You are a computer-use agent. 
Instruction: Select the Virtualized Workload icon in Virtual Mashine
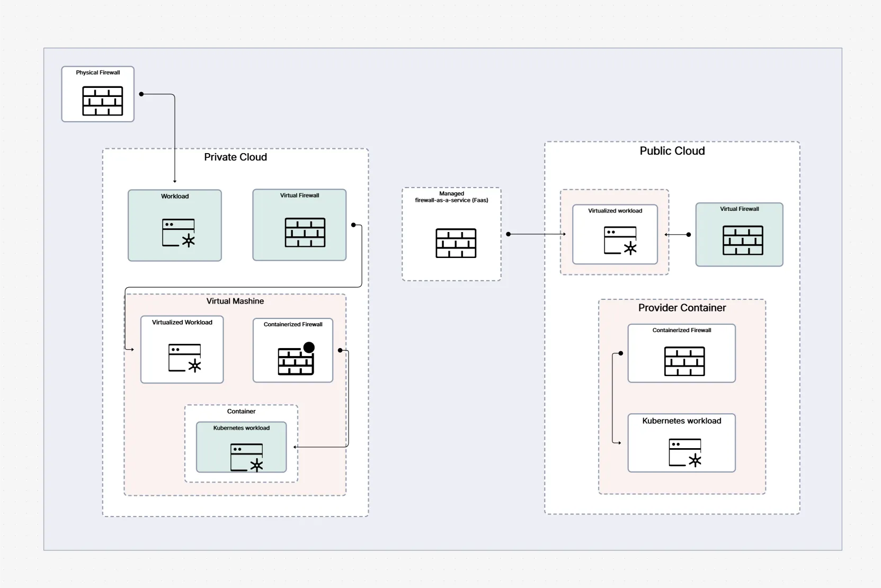[x=185, y=358]
